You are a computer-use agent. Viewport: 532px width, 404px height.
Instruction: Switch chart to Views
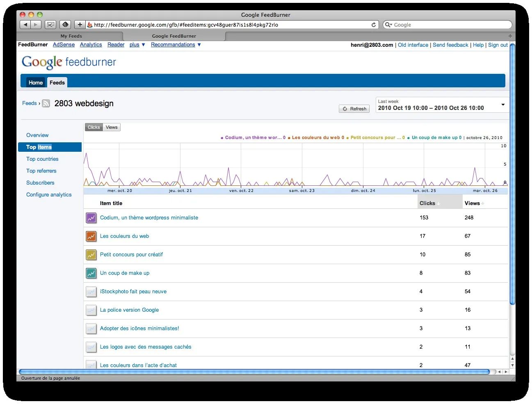pyautogui.click(x=112, y=127)
